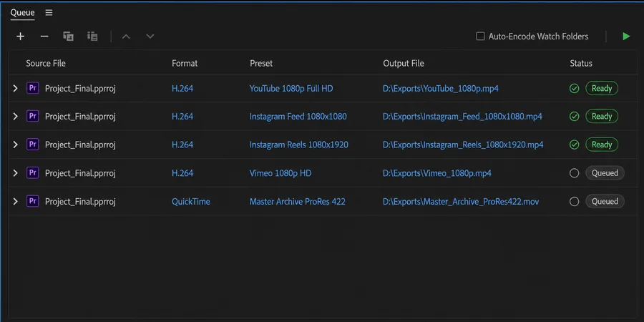The height and width of the screenshot is (322, 644).
Task: Click the Queued badge for Master Archive
Action: [x=605, y=201]
